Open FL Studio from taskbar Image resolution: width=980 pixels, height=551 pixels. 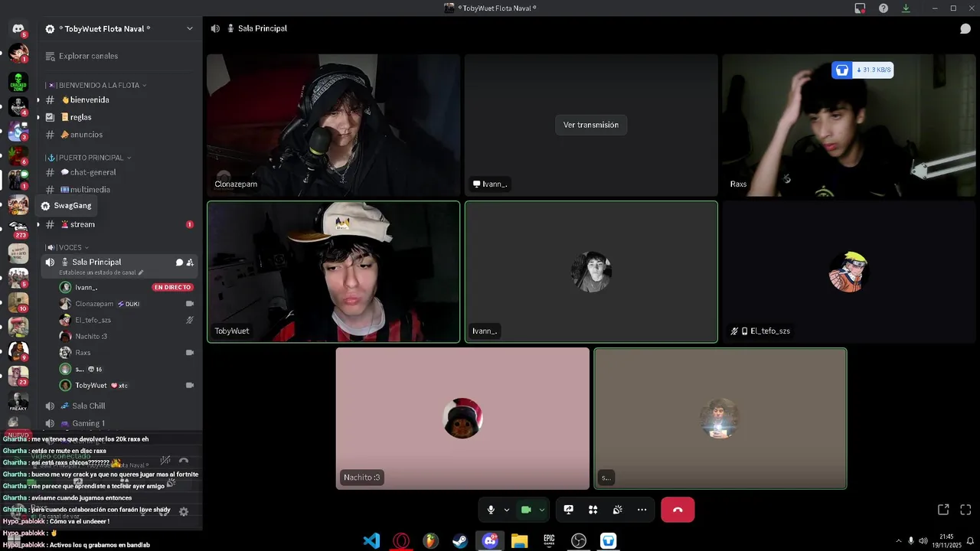430,541
